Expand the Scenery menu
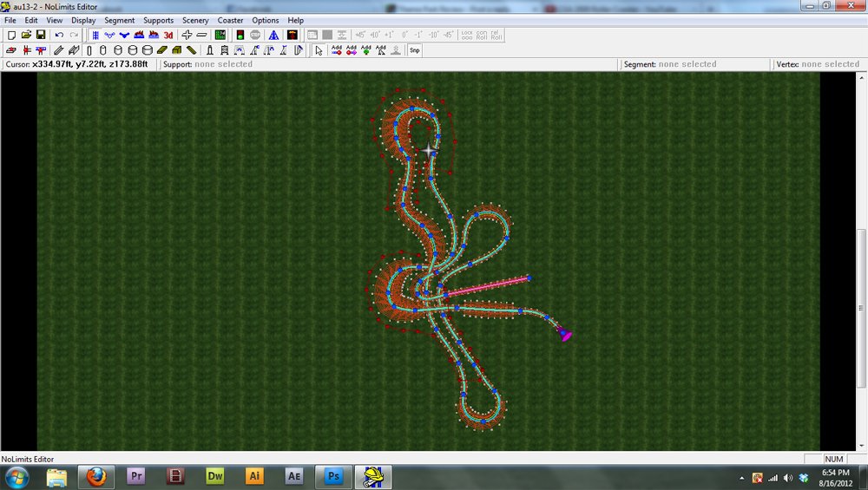 point(195,20)
